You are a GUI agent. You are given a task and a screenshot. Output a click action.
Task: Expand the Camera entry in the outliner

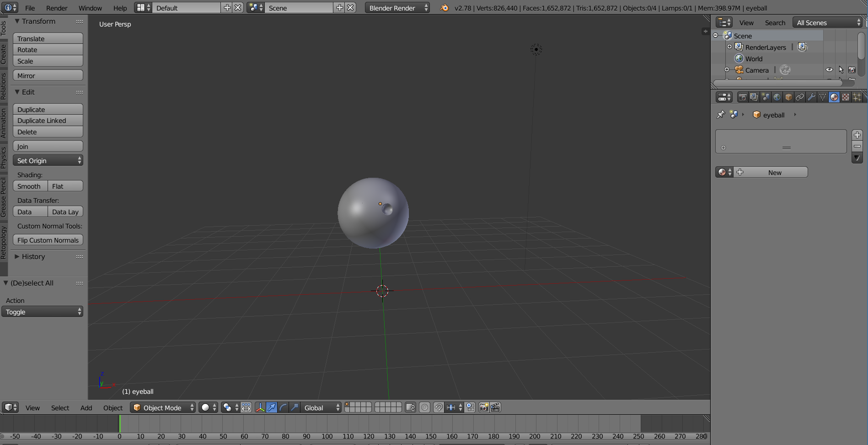pos(728,70)
